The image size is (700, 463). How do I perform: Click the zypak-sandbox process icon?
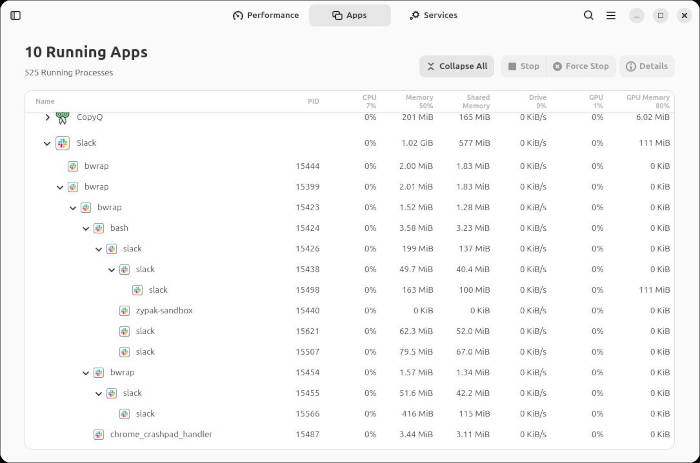pos(124,311)
